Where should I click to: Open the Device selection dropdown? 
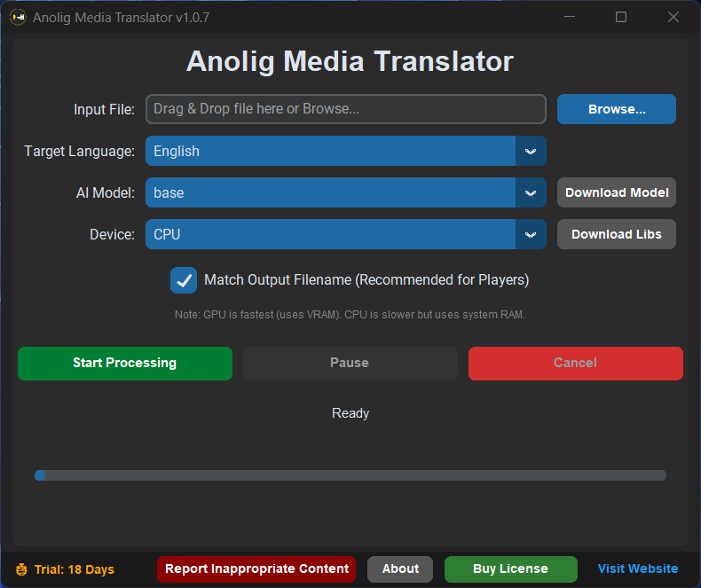click(530, 234)
